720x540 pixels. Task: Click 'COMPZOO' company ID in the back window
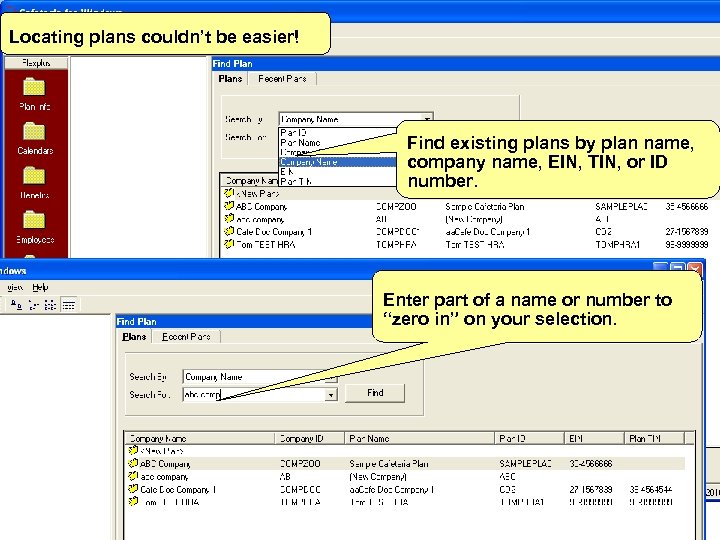pos(396,207)
